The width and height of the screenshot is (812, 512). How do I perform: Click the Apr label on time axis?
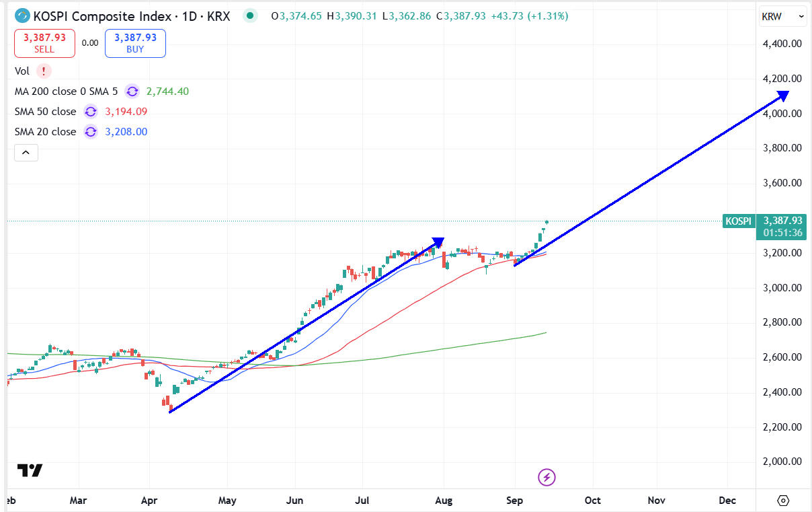(149, 501)
